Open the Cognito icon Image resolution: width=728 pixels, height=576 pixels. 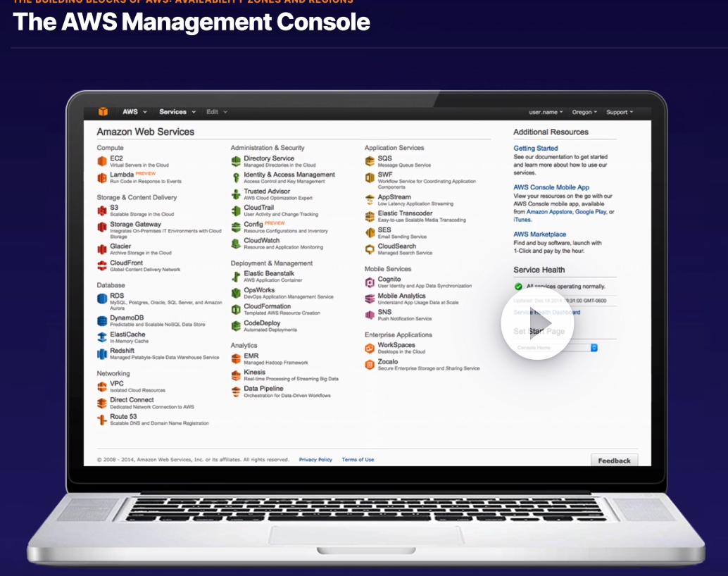(x=370, y=282)
